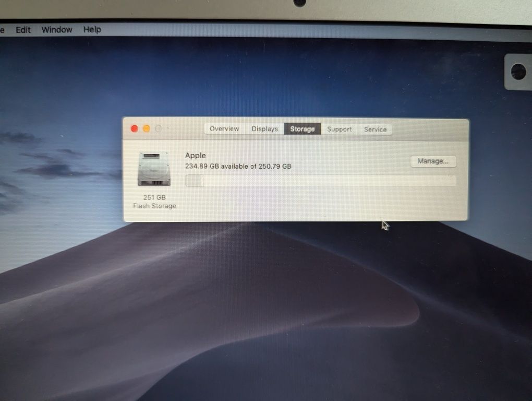Image resolution: width=532 pixels, height=401 pixels.
Task: Click the Apple disk name label
Action: (196, 156)
